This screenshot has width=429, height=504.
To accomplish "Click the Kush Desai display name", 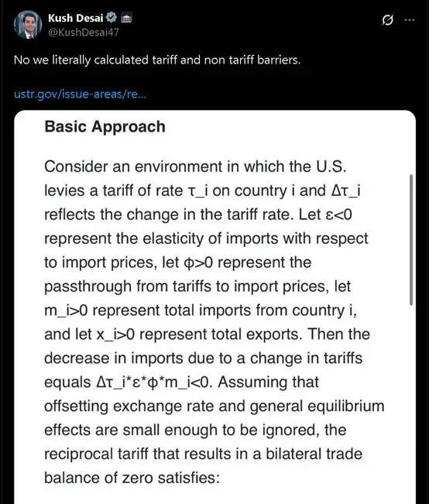I will click(76, 18).
